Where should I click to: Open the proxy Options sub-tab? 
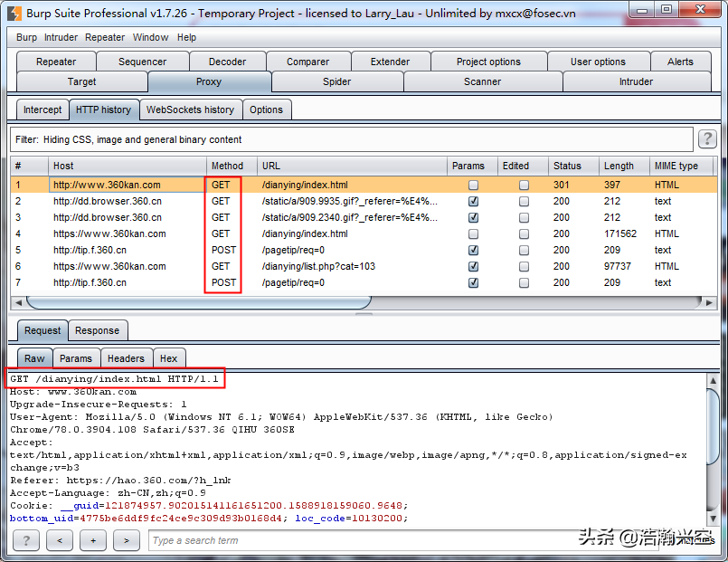coord(267,110)
